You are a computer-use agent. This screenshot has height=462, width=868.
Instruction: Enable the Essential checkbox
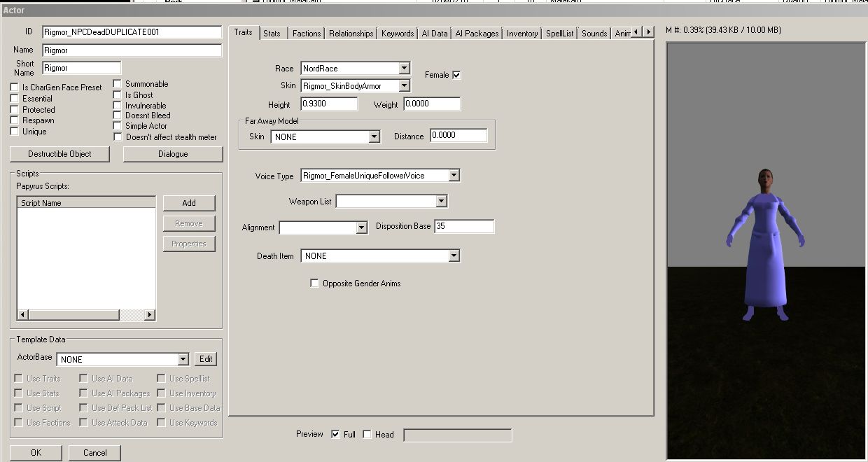[15, 99]
